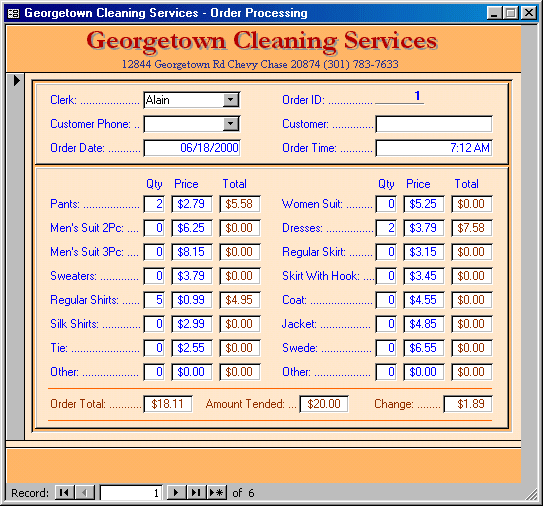Select the Dresses price field
543x506 pixels.
[x=424, y=228]
